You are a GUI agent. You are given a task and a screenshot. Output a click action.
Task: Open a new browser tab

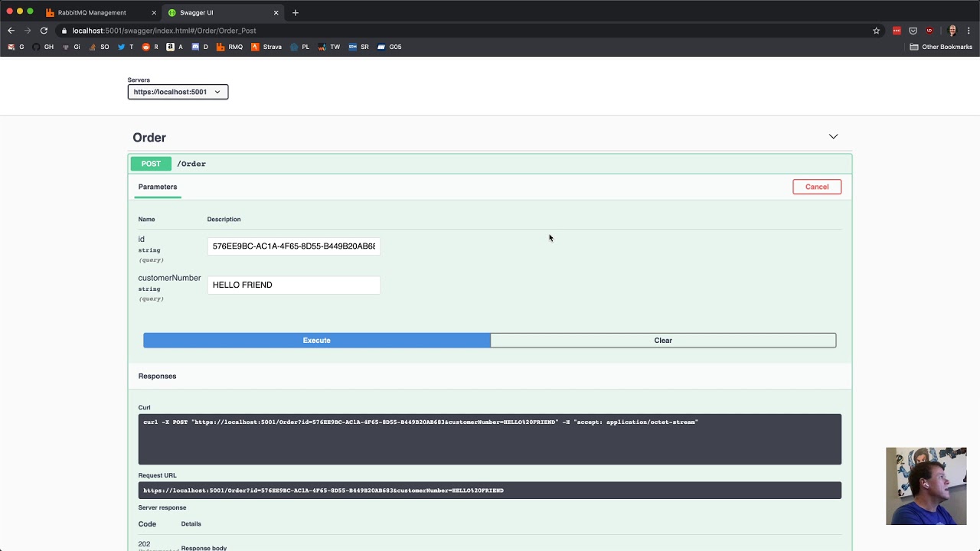(x=296, y=12)
